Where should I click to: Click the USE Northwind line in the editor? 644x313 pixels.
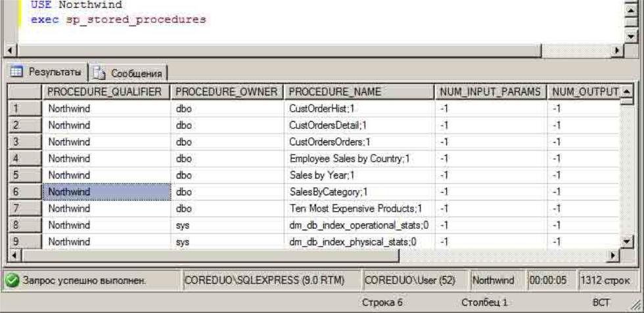[76, 5]
